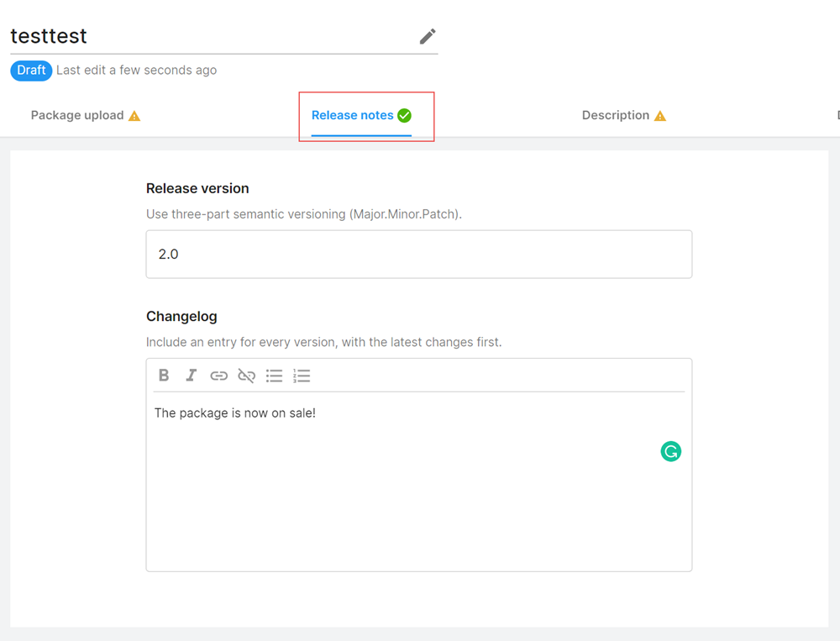Click the Draft status badge

point(31,71)
